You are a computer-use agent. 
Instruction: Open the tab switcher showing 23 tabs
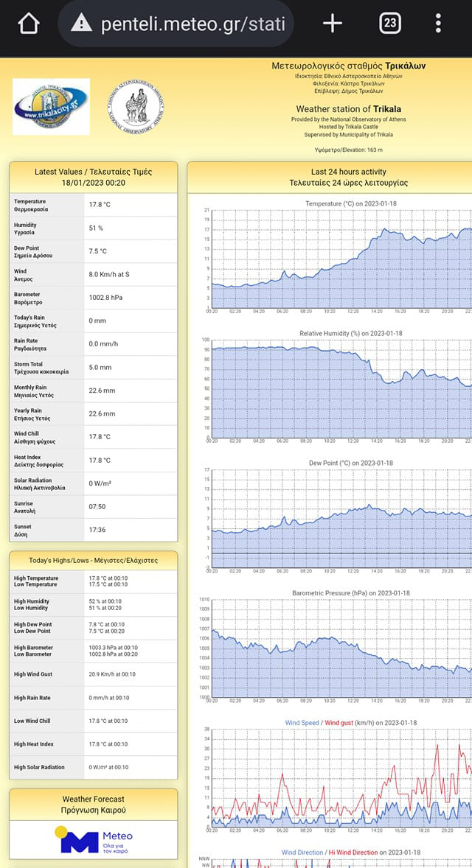pos(389,24)
